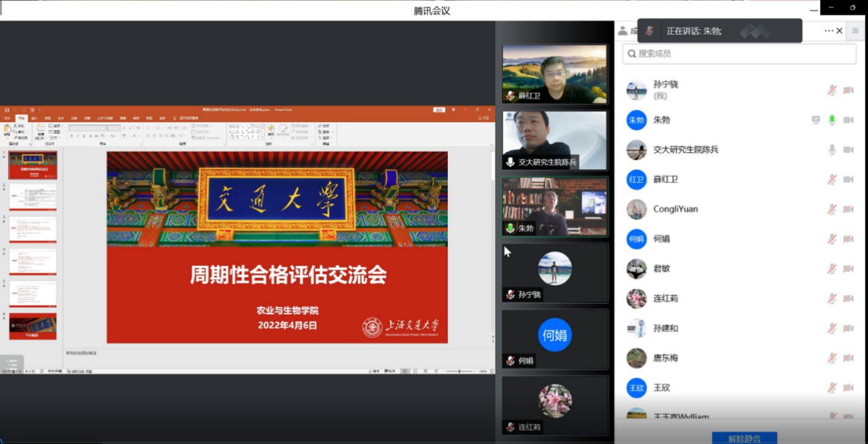Click 王欣's muted microphone icon
This screenshot has height=444, width=868.
point(832,387)
